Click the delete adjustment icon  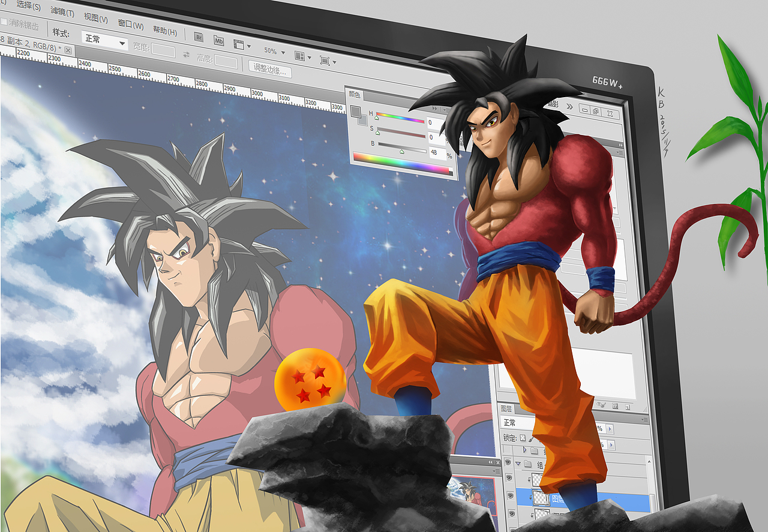(628, 407)
